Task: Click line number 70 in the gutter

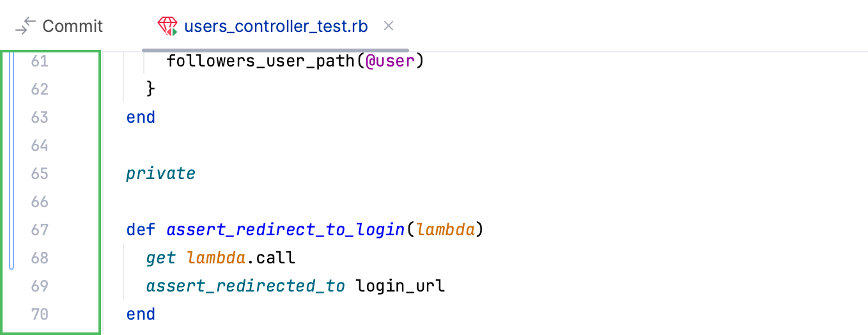Action: (x=40, y=314)
